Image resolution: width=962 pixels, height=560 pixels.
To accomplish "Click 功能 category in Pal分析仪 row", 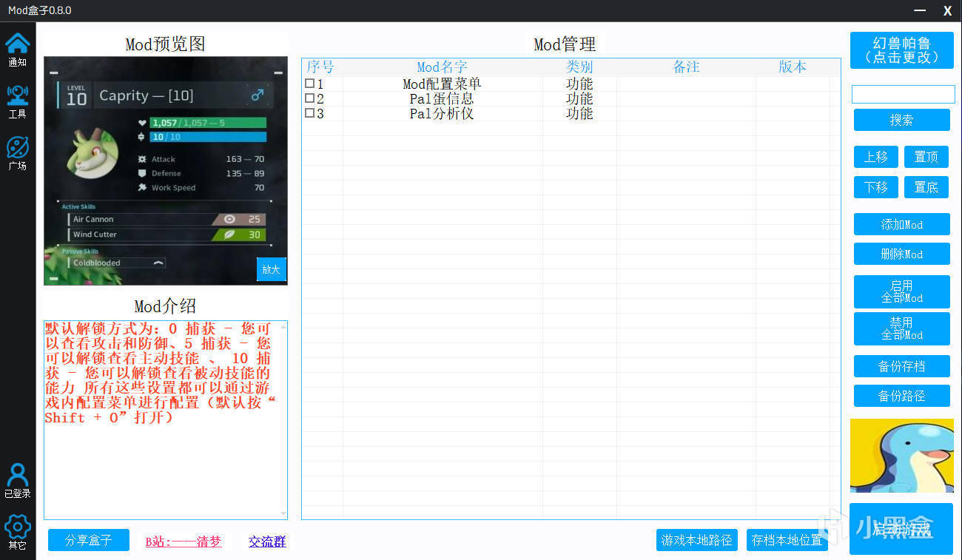I will coord(579,113).
